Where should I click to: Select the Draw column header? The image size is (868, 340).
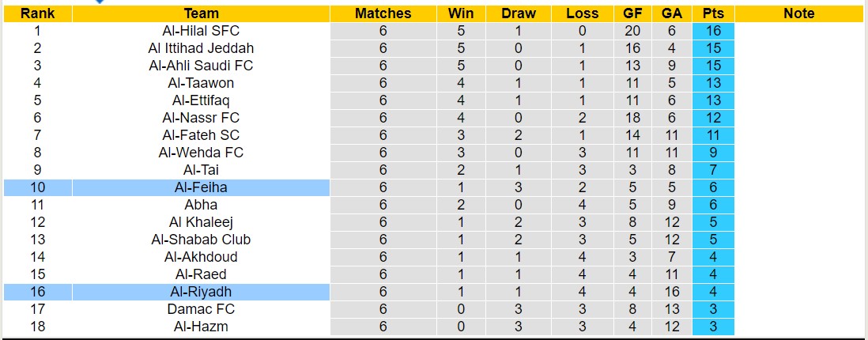click(519, 13)
